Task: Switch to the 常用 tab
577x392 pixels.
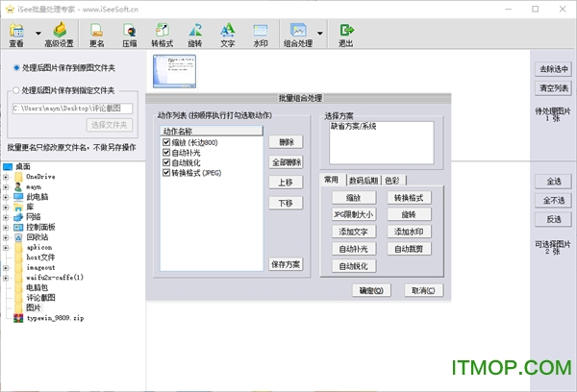Action: [x=332, y=180]
